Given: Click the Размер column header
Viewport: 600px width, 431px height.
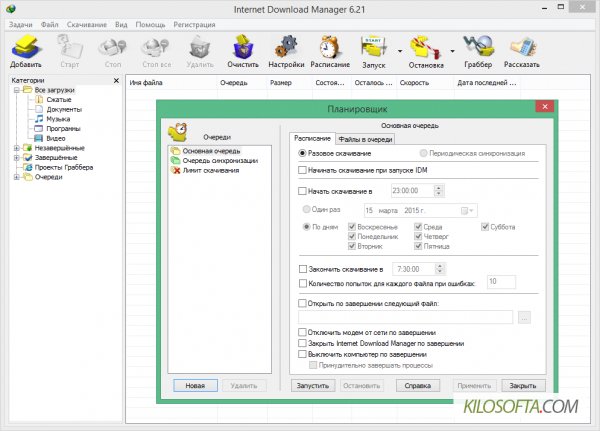Looking at the screenshot, I should (x=289, y=83).
